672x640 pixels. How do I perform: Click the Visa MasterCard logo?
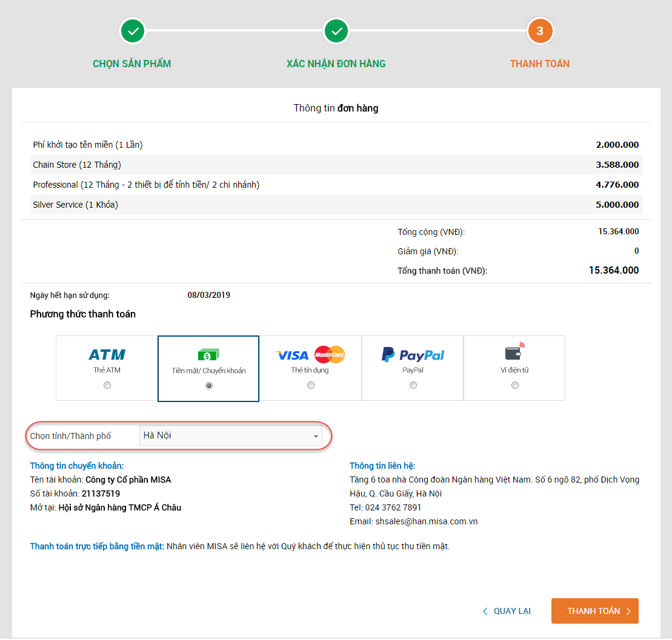point(310,355)
